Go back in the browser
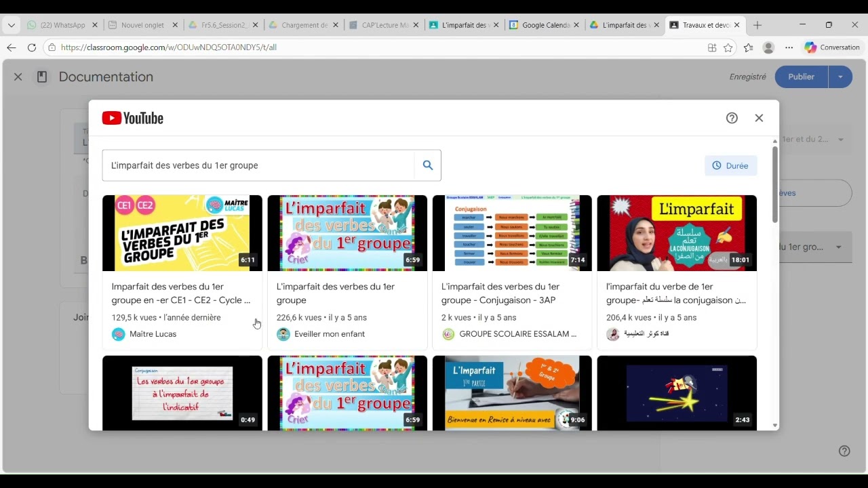The width and height of the screenshot is (868, 488). coord(12,47)
